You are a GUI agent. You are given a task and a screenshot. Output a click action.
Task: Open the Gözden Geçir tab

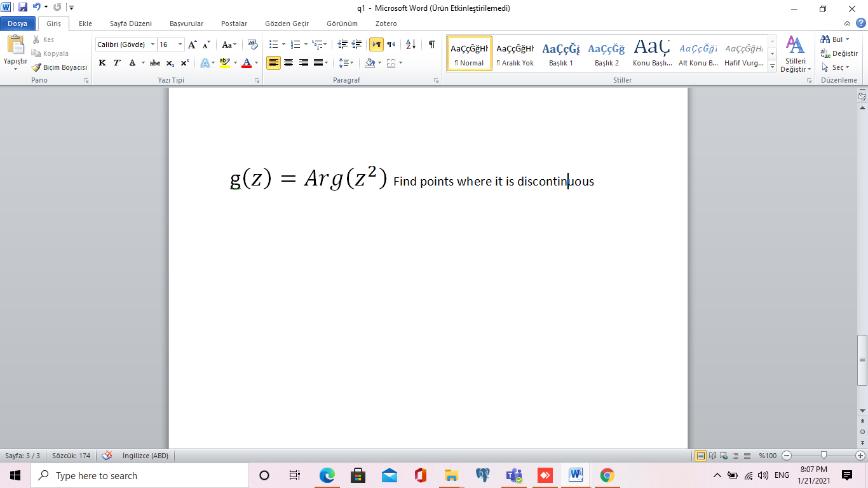point(287,24)
